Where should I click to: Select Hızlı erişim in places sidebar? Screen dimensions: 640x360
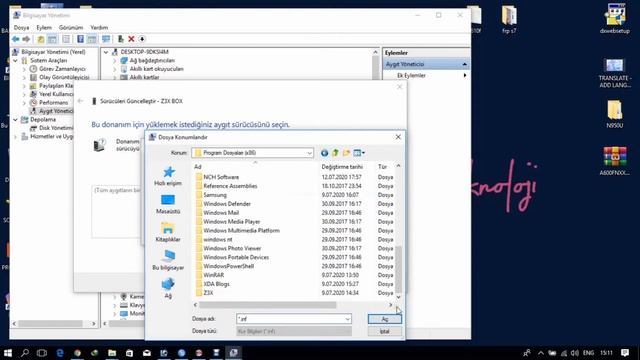pos(168,176)
